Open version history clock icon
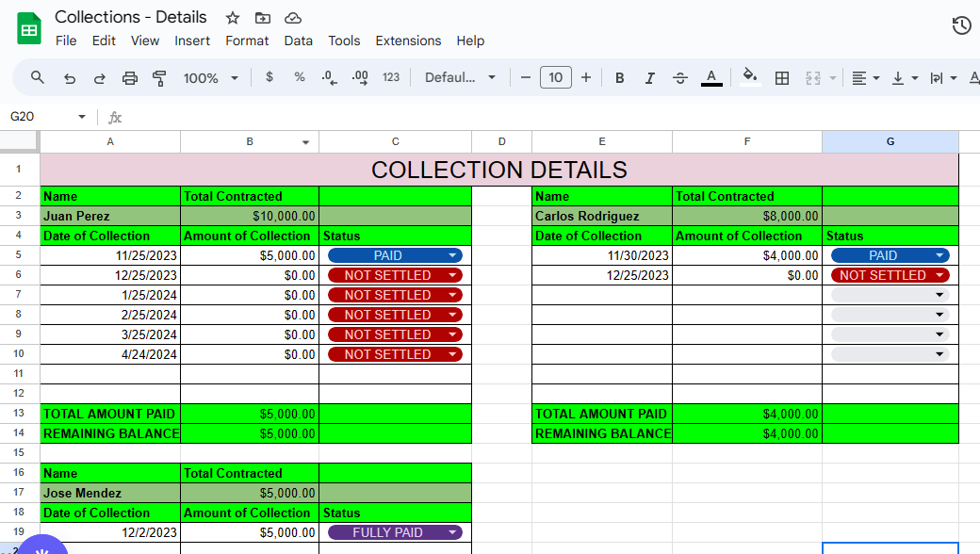The width and height of the screenshot is (980, 554). (x=961, y=25)
